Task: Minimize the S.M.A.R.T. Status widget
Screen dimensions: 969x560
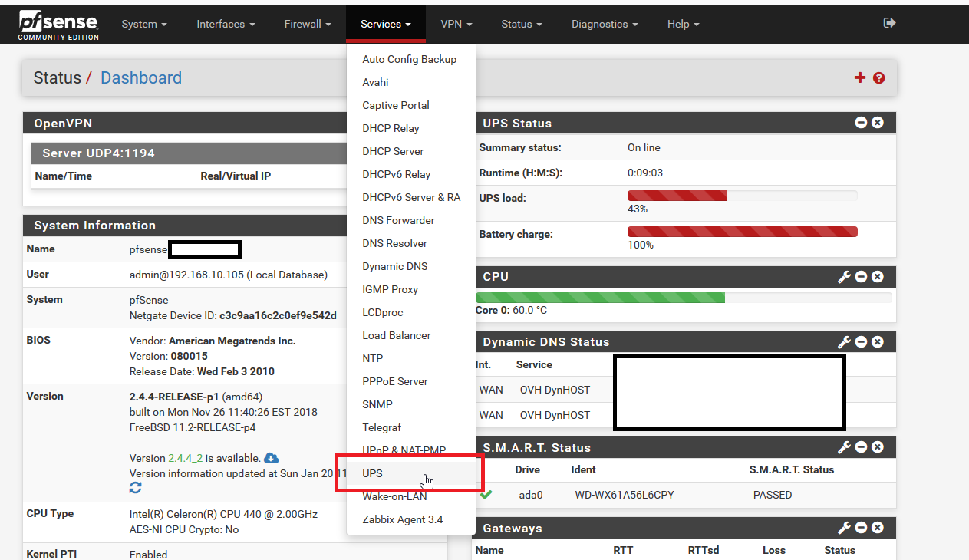Action: [861, 447]
